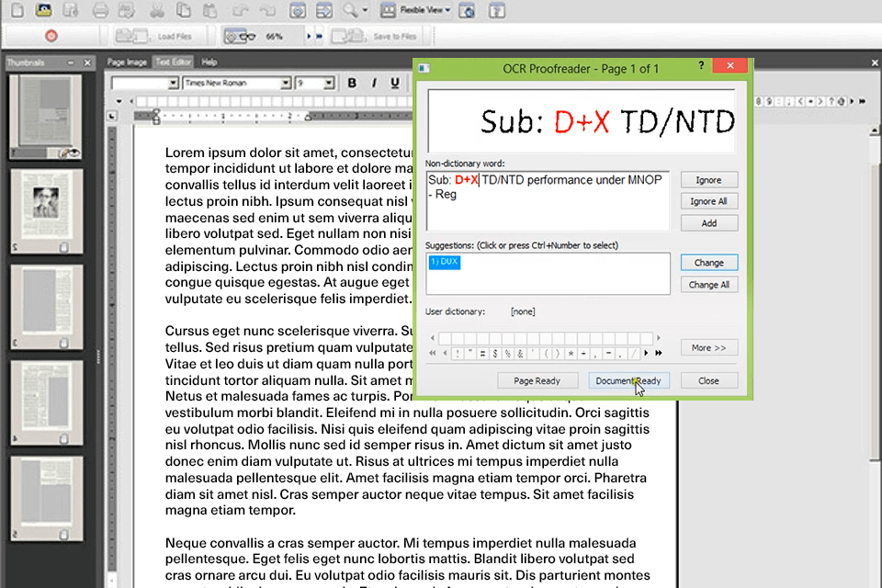The image size is (882, 588).
Task: Print the current document
Action: (100, 10)
